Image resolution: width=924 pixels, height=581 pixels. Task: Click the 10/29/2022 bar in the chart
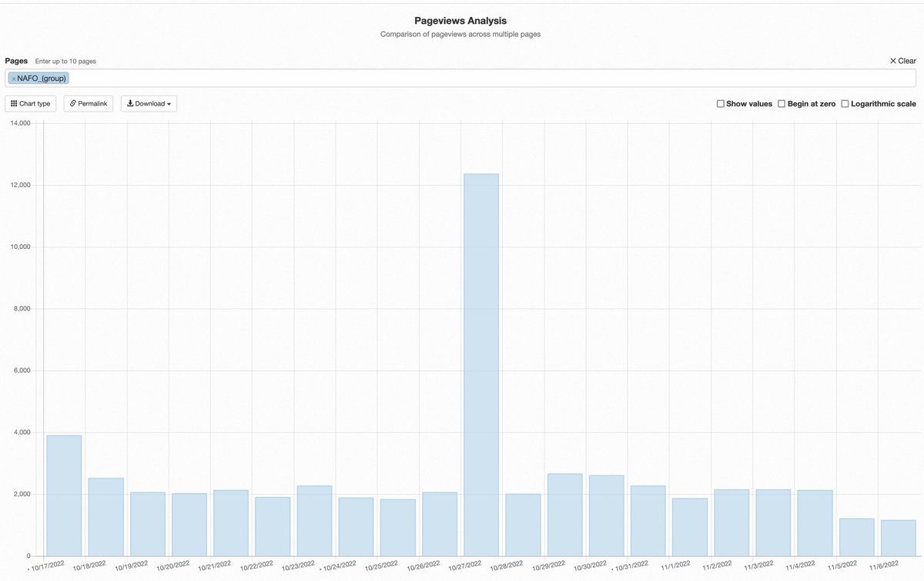(x=565, y=515)
